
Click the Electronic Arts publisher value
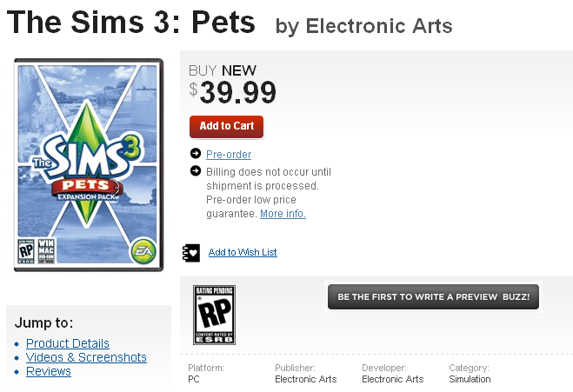pos(306,379)
